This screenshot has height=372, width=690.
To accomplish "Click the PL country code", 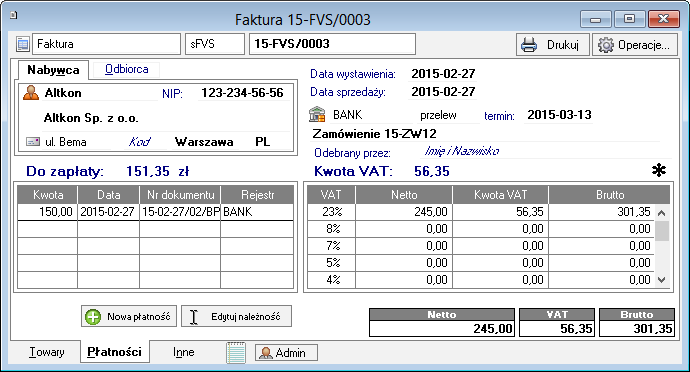I will (x=263, y=142).
